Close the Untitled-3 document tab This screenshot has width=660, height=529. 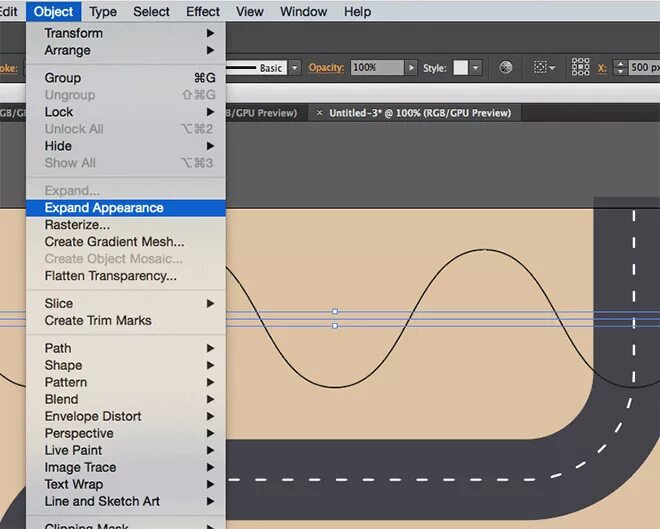(319, 113)
